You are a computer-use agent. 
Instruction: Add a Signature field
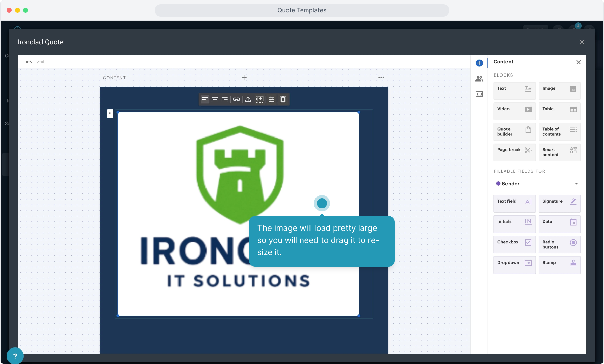coord(559,204)
